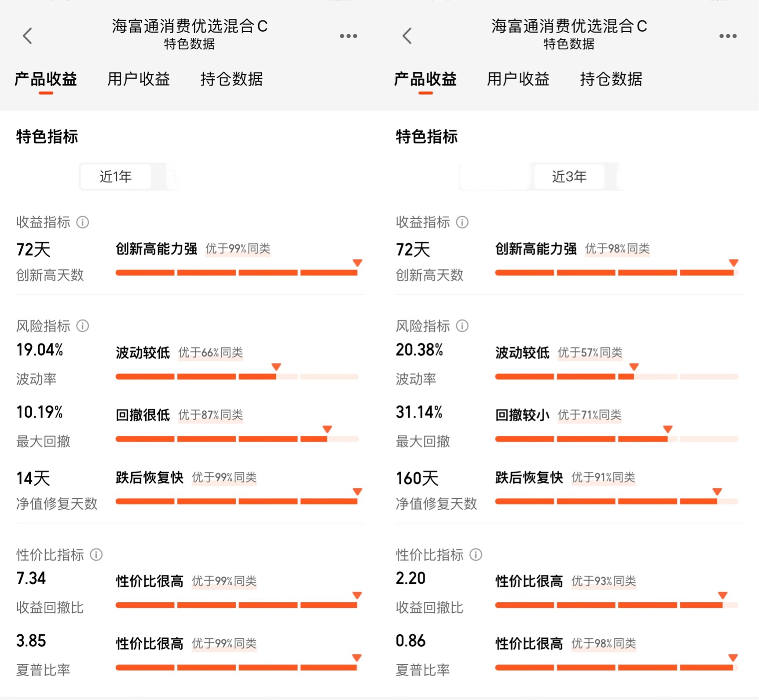Viewport: 759px width, 700px height.
Task: Open the more options menu on left screen
Action: coord(348,36)
